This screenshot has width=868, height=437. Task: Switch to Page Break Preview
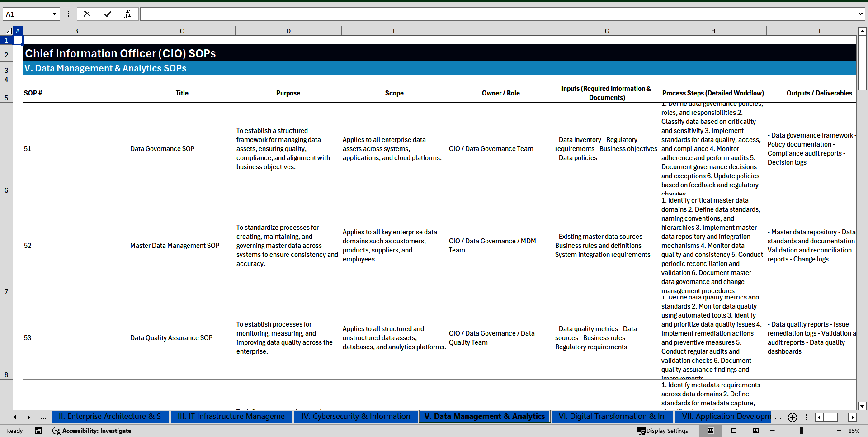pos(755,431)
